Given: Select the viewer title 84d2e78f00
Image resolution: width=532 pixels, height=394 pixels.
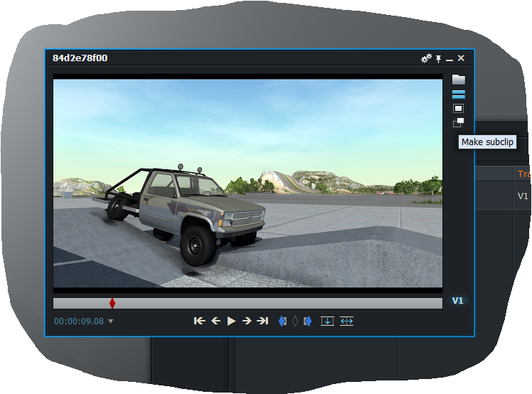Looking at the screenshot, I should pyautogui.click(x=80, y=58).
